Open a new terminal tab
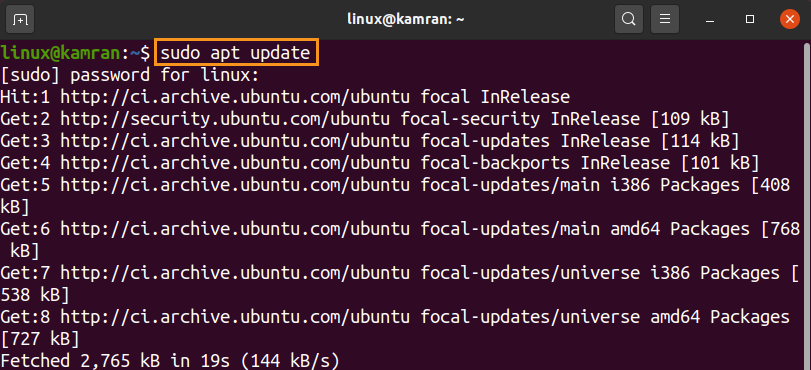 click(20, 20)
